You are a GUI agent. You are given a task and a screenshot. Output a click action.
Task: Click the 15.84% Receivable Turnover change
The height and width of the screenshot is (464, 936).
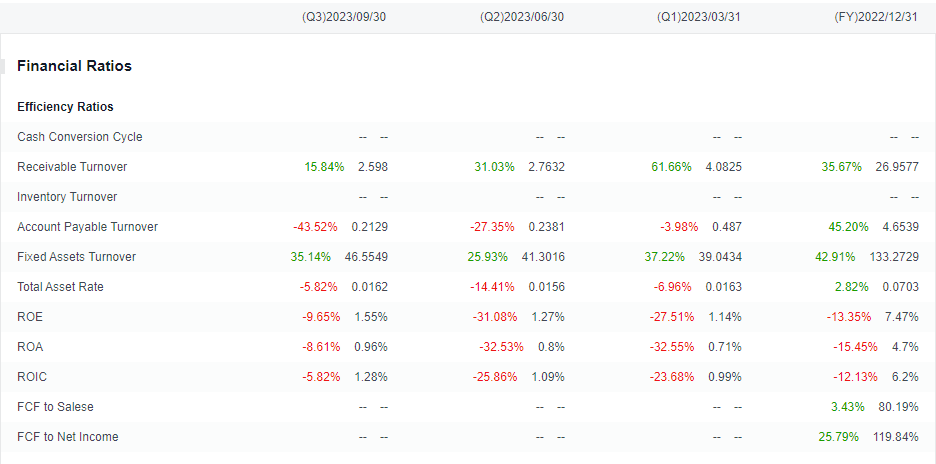tap(324, 167)
